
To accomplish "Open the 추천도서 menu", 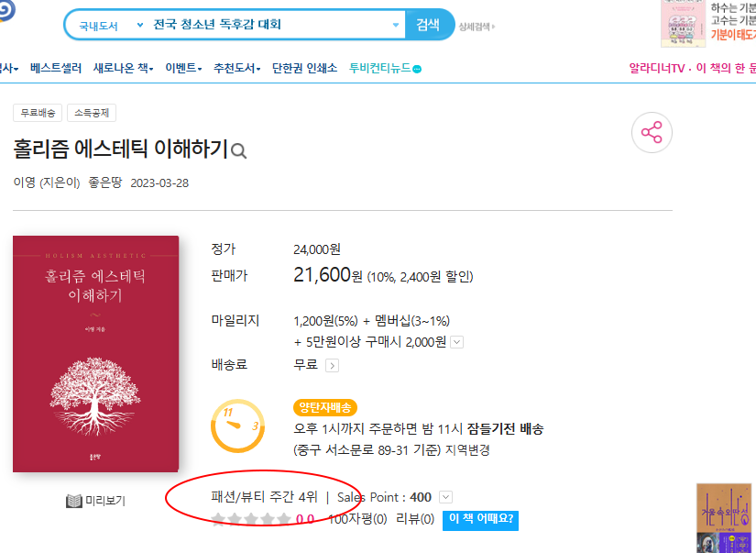I will [x=236, y=69].
